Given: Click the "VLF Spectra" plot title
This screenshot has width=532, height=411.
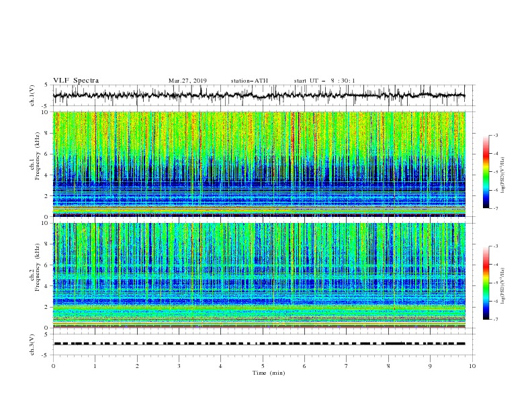Looking at the screenshot, I should pyautogui.click(x=76, y=81).
